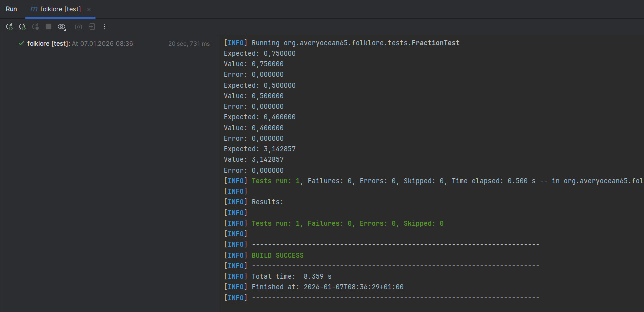
Task: Open the three-dot more options menu
Action: pos(104,27)
